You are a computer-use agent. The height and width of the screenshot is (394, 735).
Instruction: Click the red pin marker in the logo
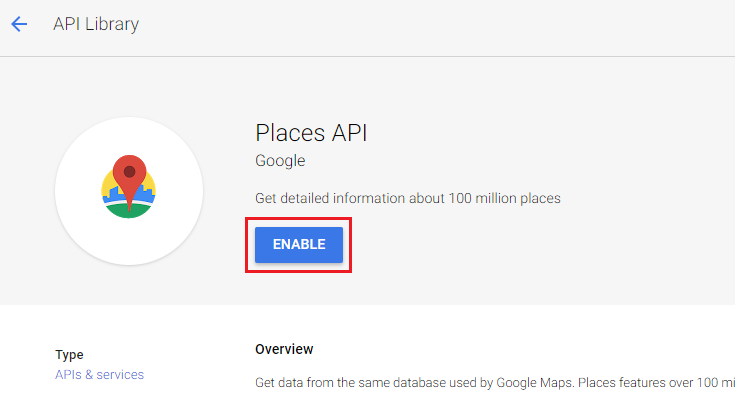click(x=129, y=180)
